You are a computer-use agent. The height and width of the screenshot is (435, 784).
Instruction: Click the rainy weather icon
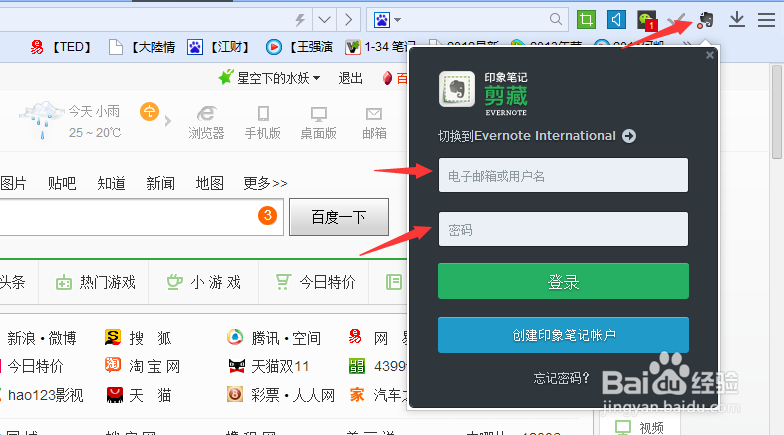pyautogui.click(x=42, y=120)
